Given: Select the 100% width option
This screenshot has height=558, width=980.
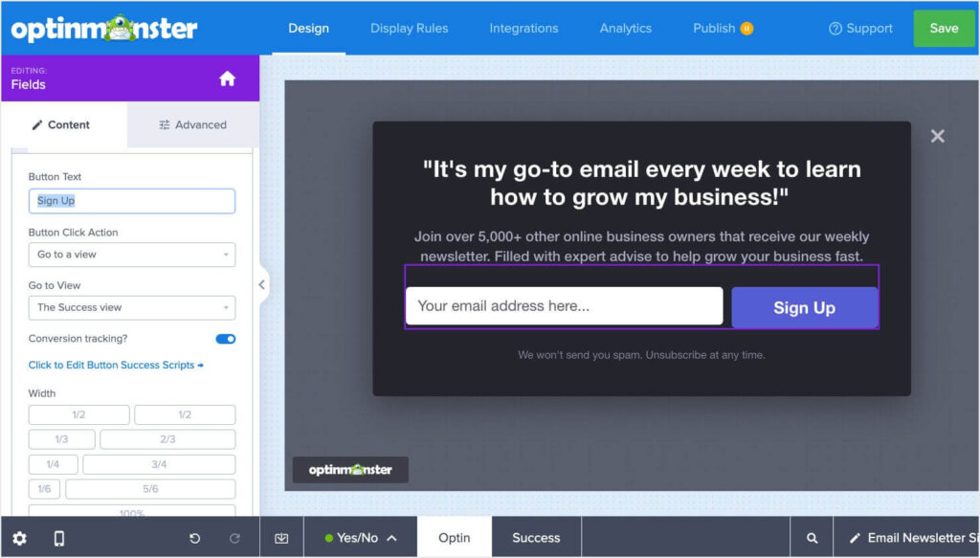Looking at the screenshot, I should coord(132,514).
